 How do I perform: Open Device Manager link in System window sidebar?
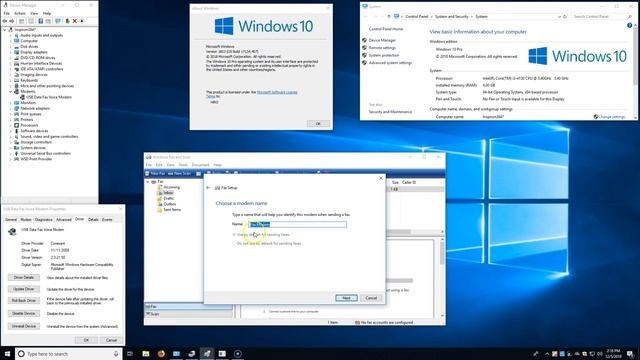point(382,40)
